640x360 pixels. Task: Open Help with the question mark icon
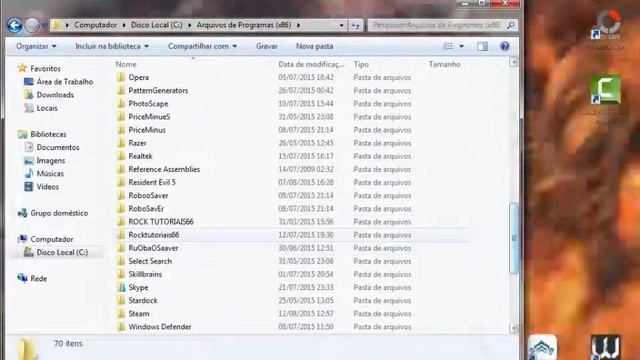click(x=505, y=46)
